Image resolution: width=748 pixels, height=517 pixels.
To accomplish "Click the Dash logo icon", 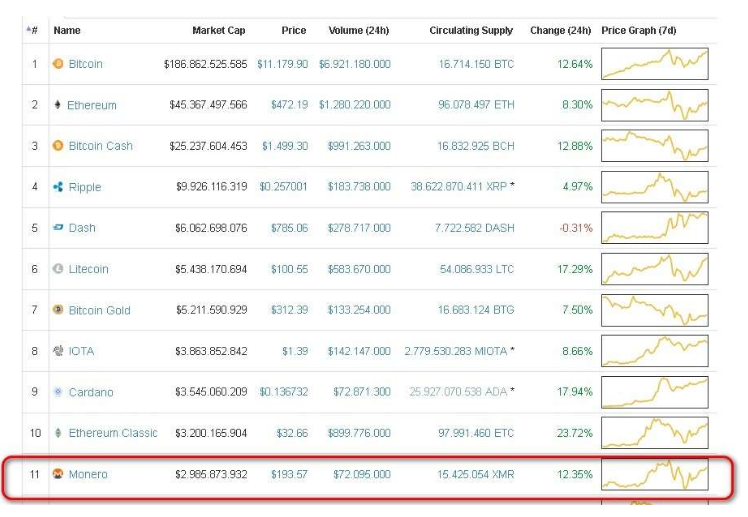I will (x=58, y=228).
